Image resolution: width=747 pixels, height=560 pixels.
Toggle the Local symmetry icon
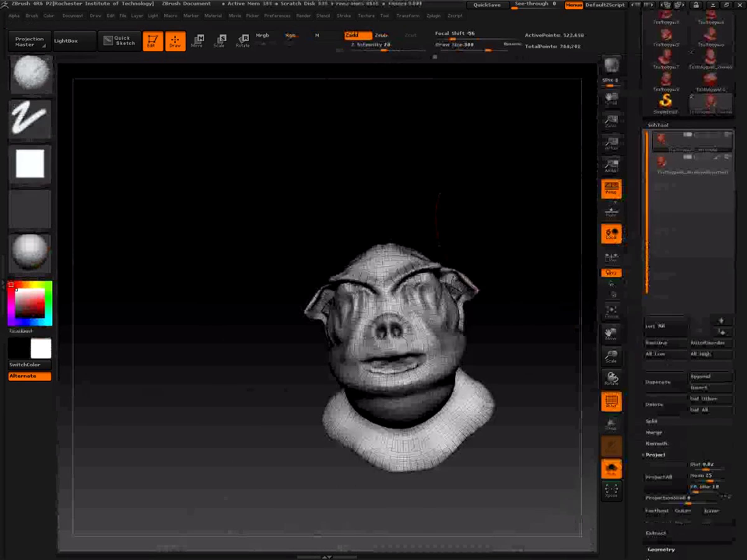(611, 234)
